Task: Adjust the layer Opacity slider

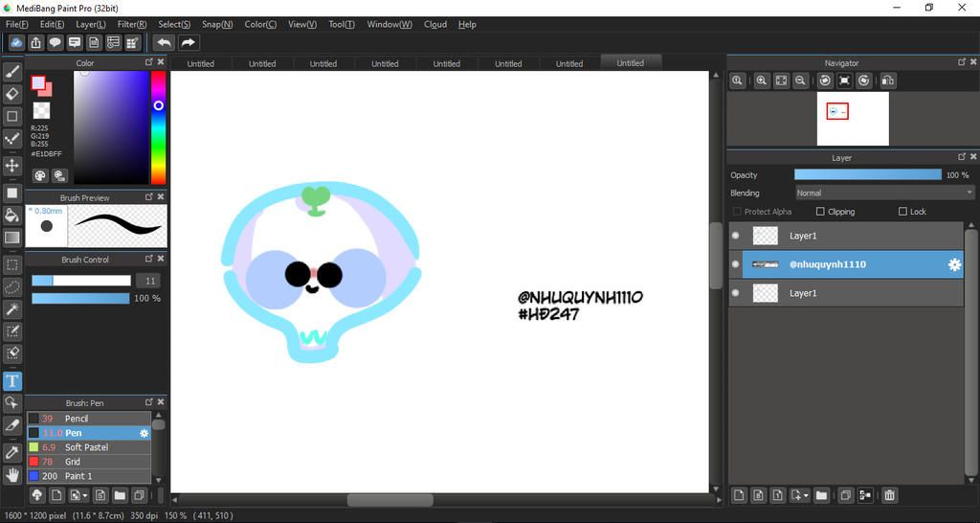Action: 867,175
